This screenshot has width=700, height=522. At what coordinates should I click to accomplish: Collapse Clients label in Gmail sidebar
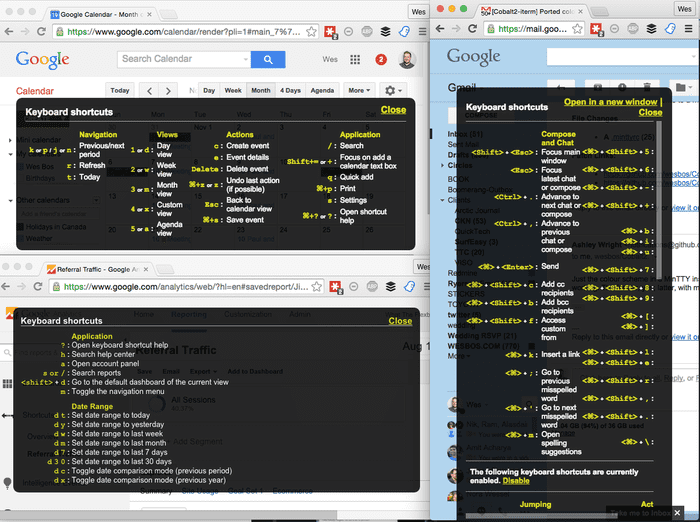(442, 200)
